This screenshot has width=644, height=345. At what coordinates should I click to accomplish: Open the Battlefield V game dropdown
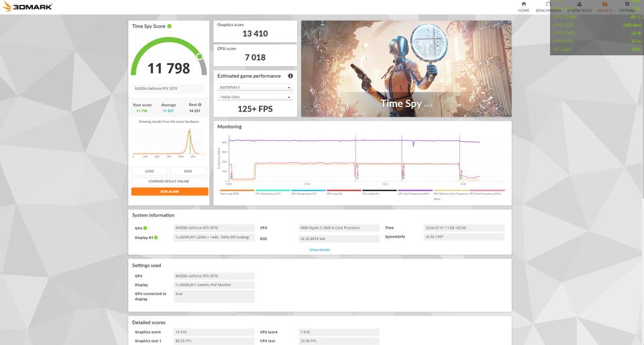[x=255, y=87]
